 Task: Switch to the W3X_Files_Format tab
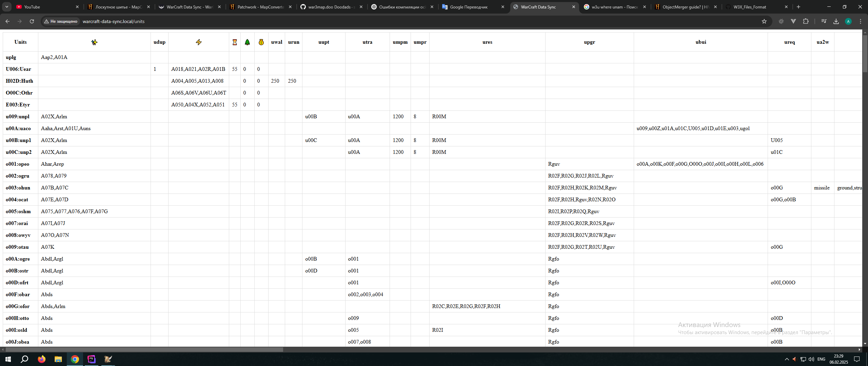[749, 7]
